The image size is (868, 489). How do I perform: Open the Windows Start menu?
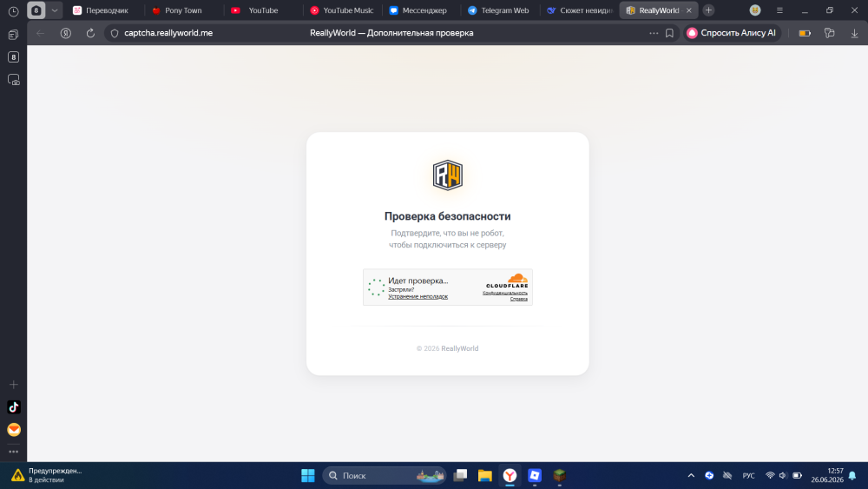tap(308, 475)
